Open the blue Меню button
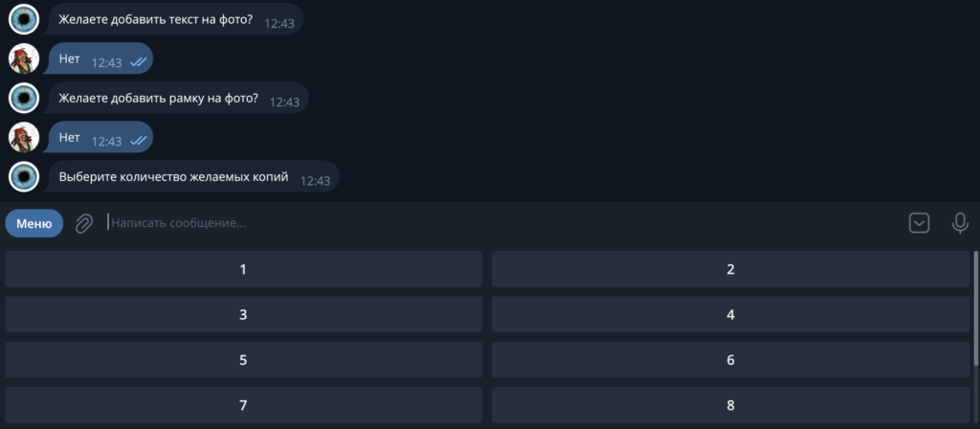 34,223
